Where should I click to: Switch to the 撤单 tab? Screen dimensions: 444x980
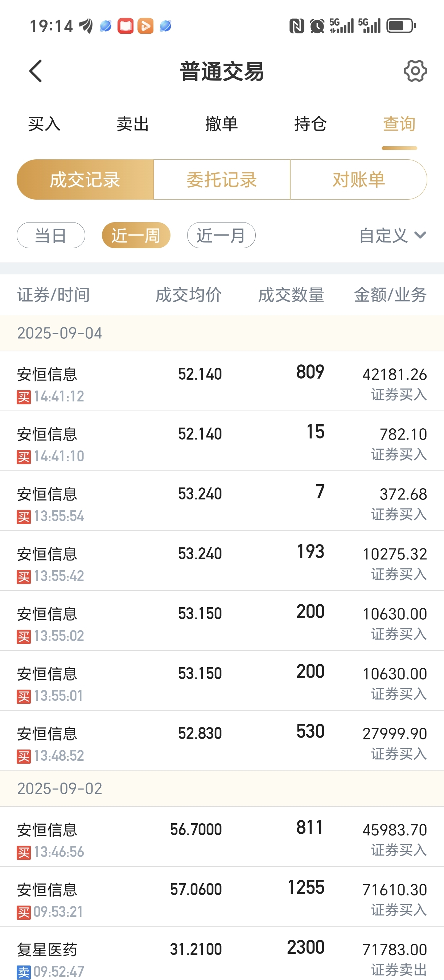point(221,124)
